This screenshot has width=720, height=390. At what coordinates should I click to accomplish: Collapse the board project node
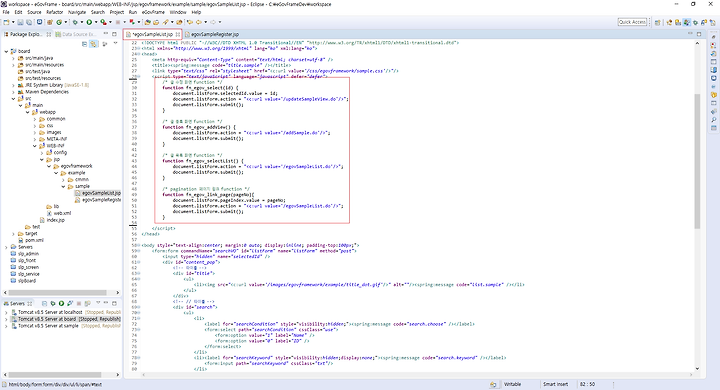click(x=6, y=51)
